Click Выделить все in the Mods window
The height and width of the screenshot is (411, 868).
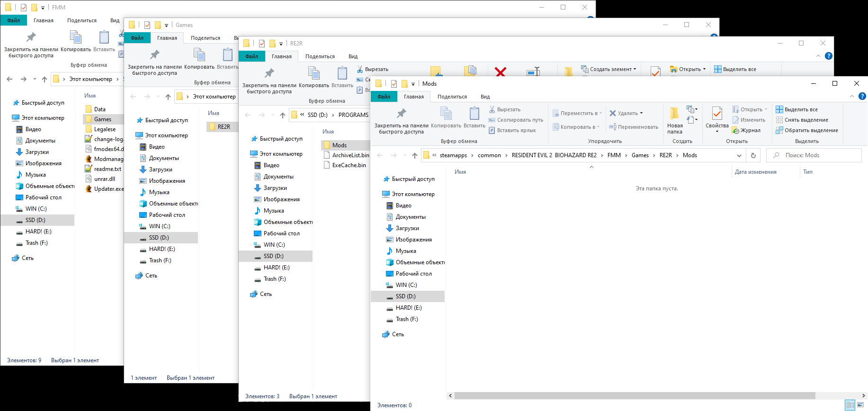click(796, 109)
